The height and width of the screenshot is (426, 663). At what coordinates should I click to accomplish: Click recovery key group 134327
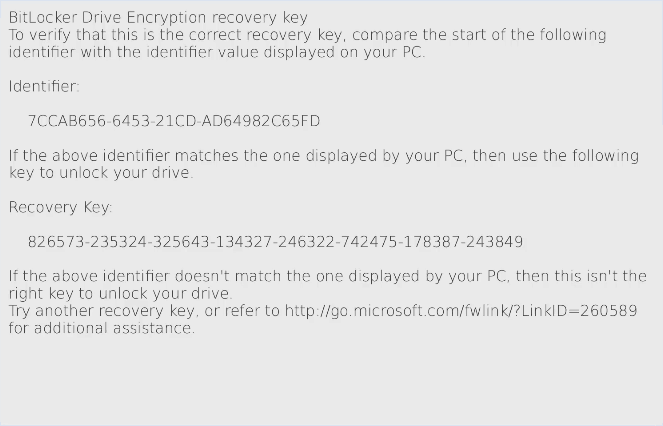[x=244, y=242]
